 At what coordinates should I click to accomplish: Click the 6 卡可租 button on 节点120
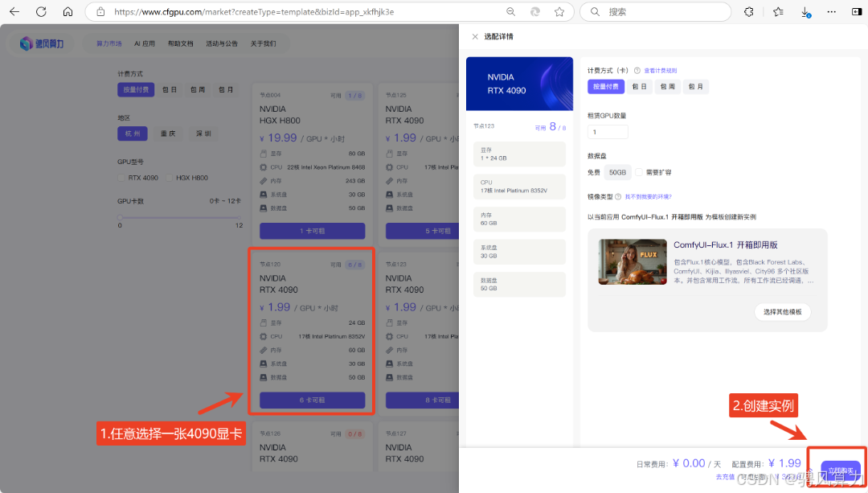(312, 400)
